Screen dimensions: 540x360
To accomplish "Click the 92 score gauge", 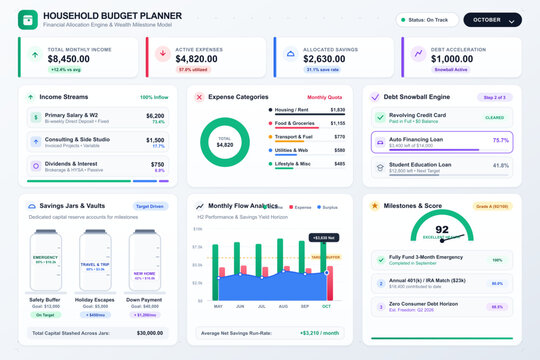I will 442,226.
